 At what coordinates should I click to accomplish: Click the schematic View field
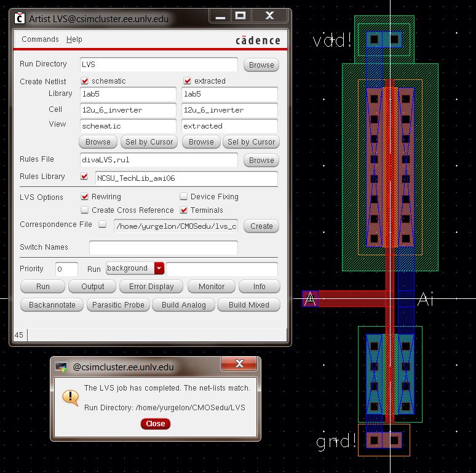[x=128, y=125]
